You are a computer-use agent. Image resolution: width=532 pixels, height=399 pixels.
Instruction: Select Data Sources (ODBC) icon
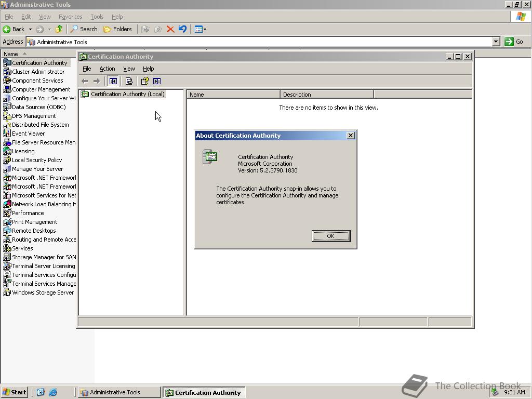point(7,107)
